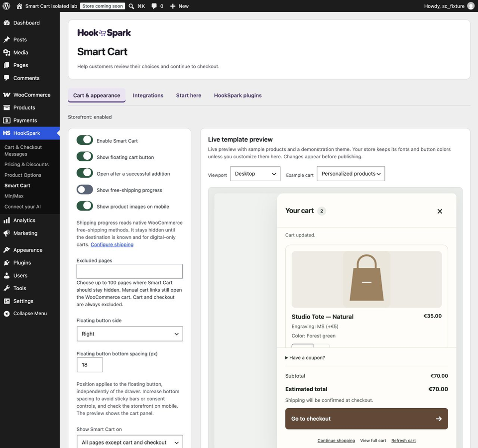Click the Payments dollar icon
The image size is (478, 448).
click(6, 120)
